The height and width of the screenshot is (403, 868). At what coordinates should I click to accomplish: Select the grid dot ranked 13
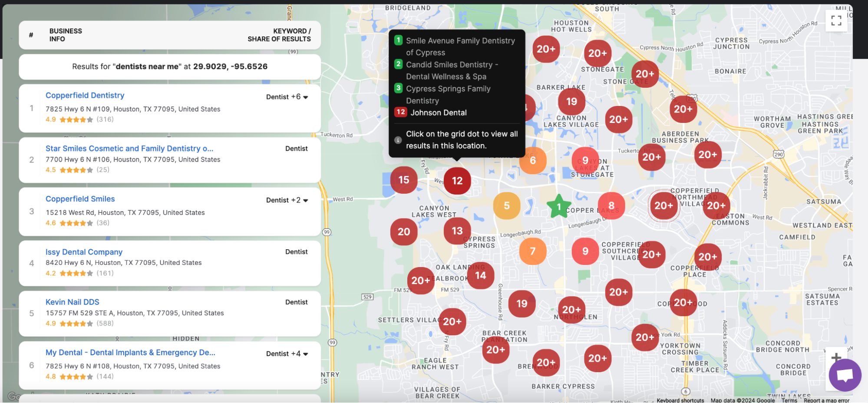click(457, 231)
